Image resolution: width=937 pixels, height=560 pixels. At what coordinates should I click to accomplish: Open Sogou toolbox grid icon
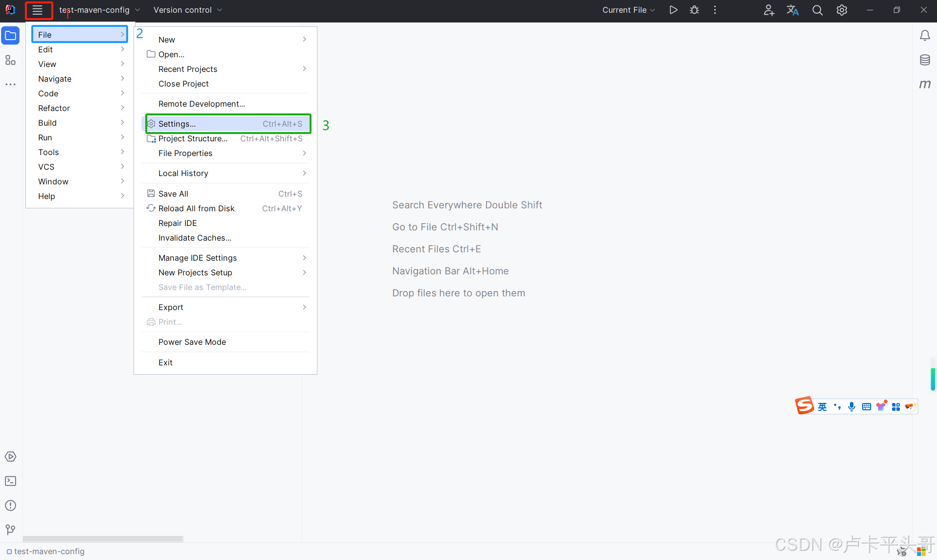pos(896,406)
